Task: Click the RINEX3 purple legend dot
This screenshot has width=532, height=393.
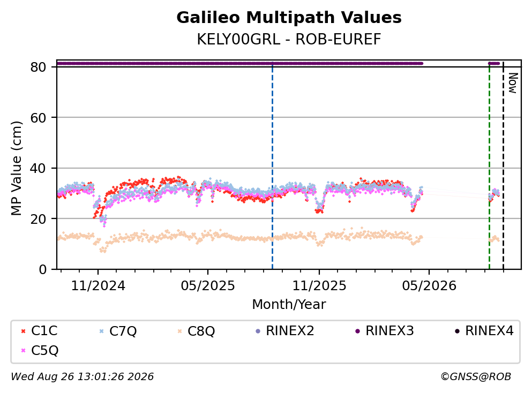Action: (x=357, y=331)
